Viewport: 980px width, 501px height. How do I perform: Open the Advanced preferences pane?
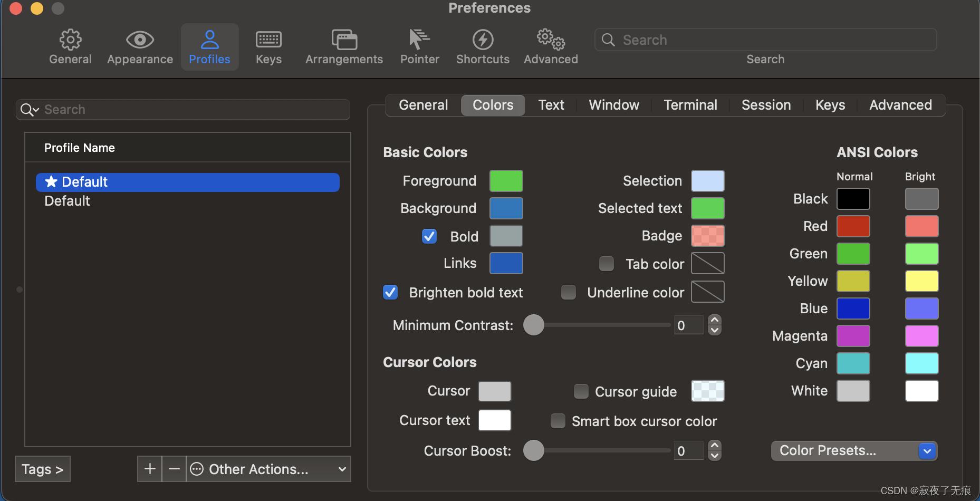pyautogui.click(x=550, y=46)
